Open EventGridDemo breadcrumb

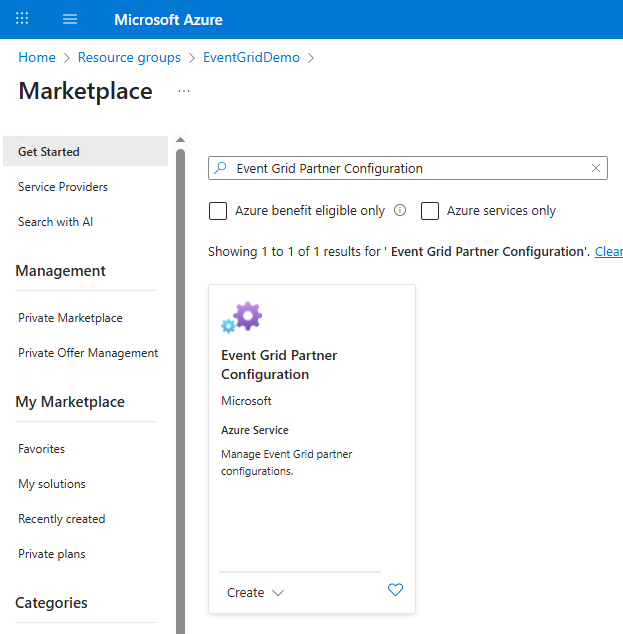click(x=251, y=57)
